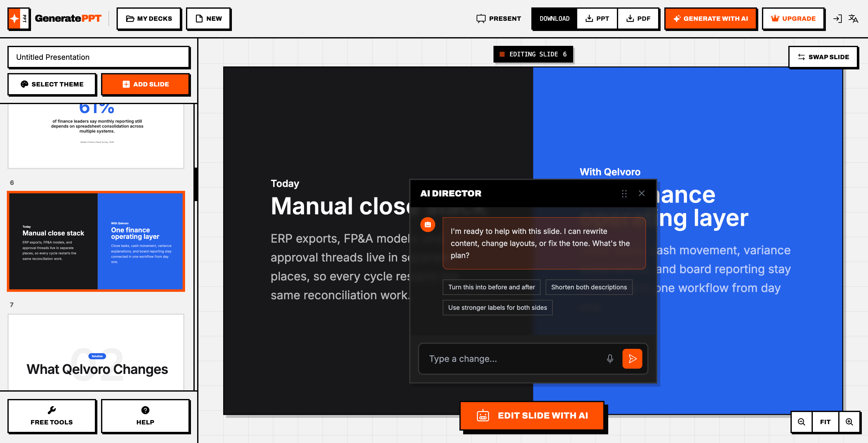868x443 pixels.
Task: Download the deck as PDF
Action: pyautogui.click(x=638, y=19)
